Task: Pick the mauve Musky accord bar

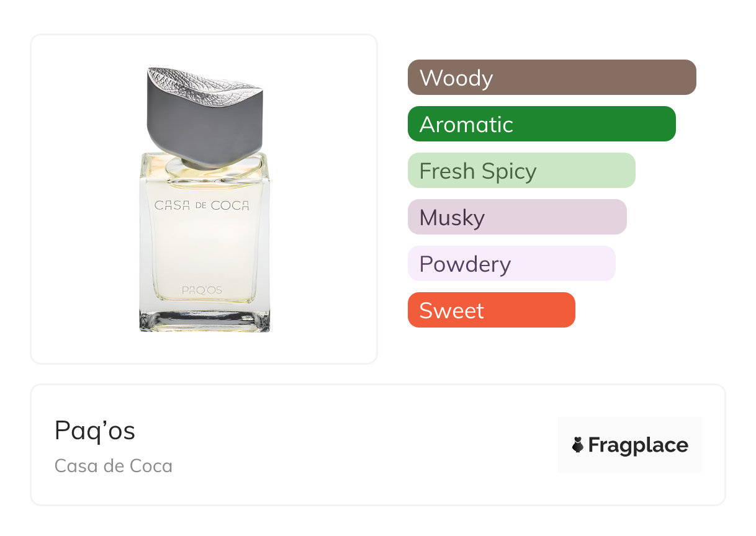Action: (x=517, y=217)
